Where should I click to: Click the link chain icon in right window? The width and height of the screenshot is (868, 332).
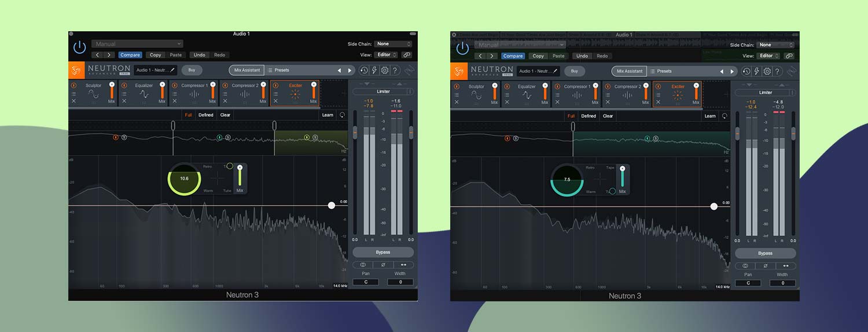pos(789,56)
